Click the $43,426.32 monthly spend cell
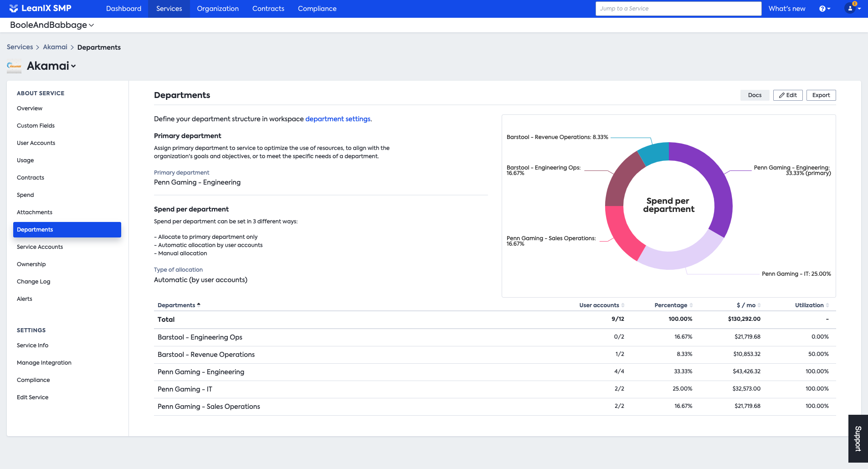The width and height of the screenshot is (868, 469). 746,371
